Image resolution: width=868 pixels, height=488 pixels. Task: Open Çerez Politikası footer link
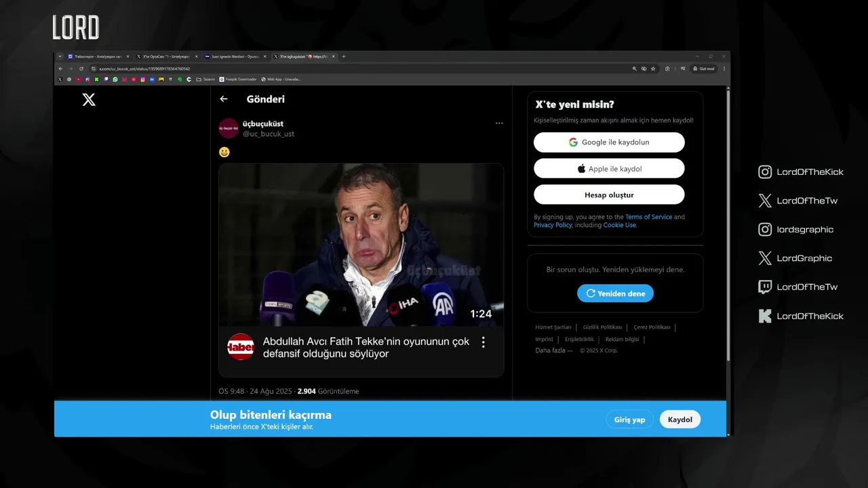tap(652, 327)
